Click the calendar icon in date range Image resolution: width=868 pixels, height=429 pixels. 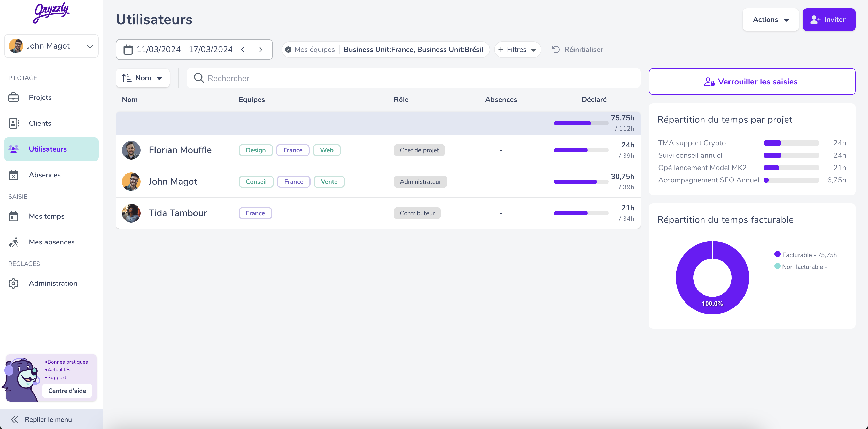click(x=128, y=50)
